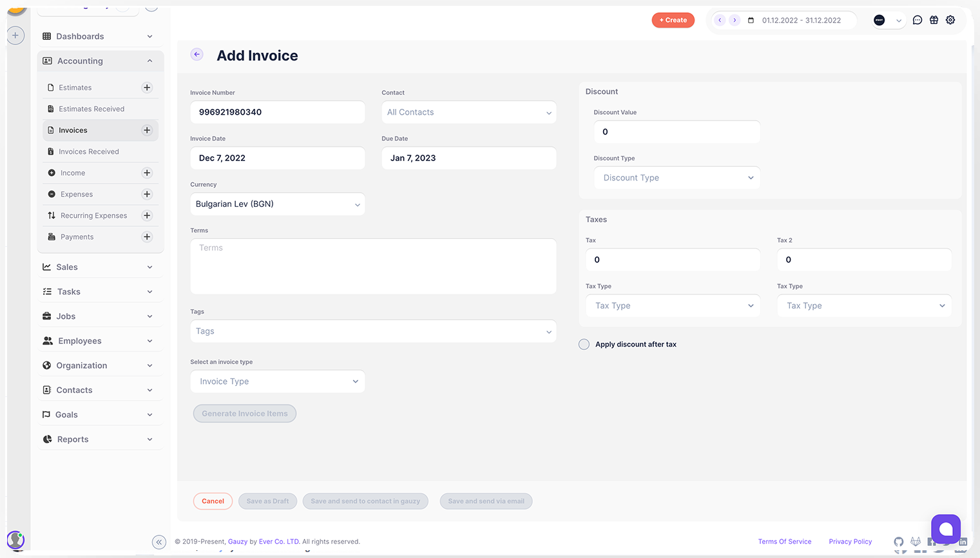Open the settings gear in the top bar
This screenshot has height=558, width=980.
[x=950, y=20]
